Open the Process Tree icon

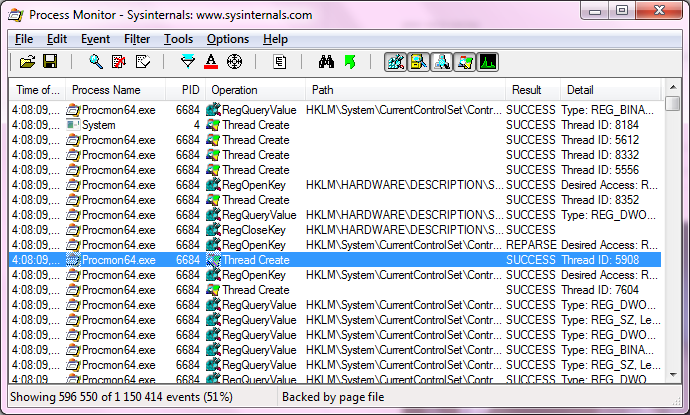[279, 62]
